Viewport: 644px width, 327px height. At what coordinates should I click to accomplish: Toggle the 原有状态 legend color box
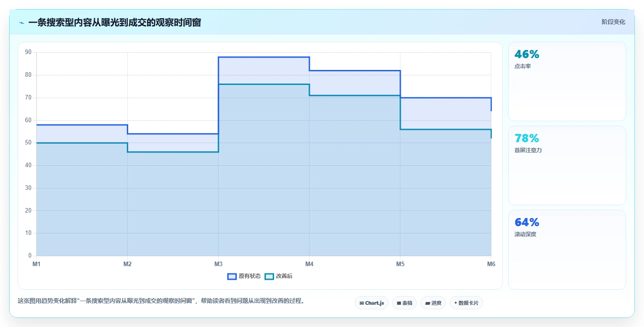click(x=232, y=276)
